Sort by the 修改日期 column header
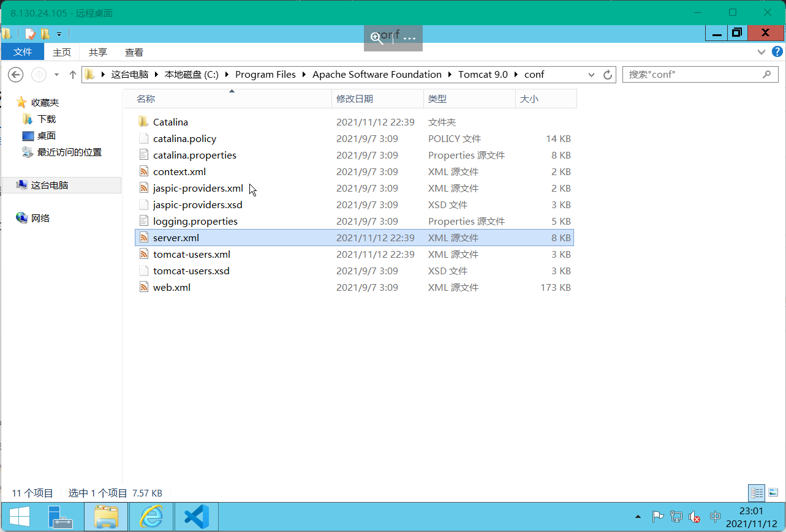Viewport: 786px width, 532px height. pyautogui.click(x=377, y=99)
